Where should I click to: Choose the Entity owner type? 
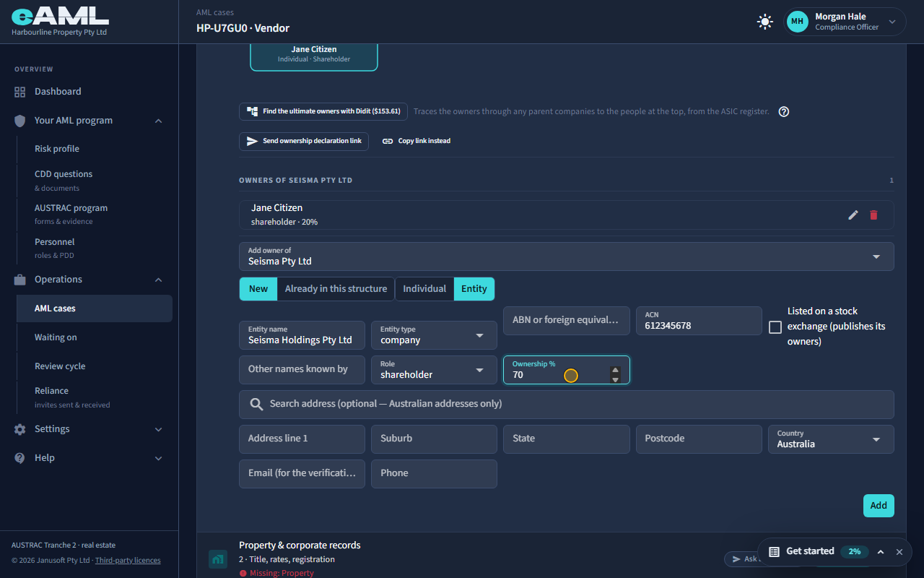tap(474, 289)
